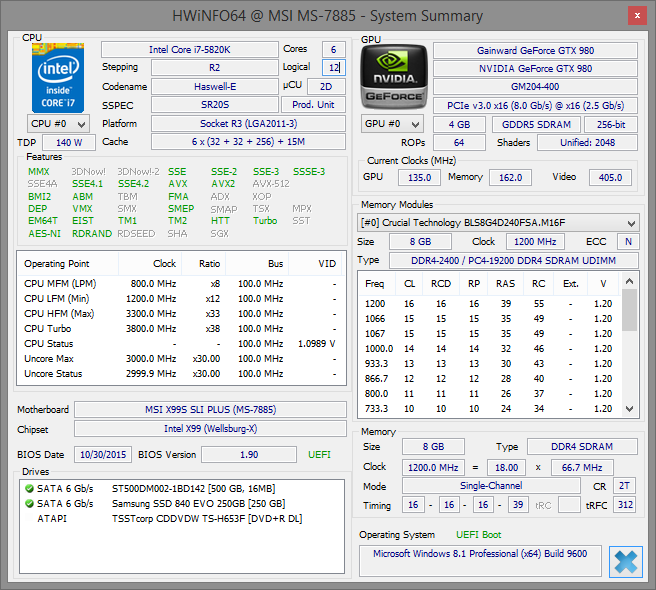Click the Intel X99 (Wellsburg-X) chipset field
Viewport: 656px width, 590px height.
[x=210, y=429]
